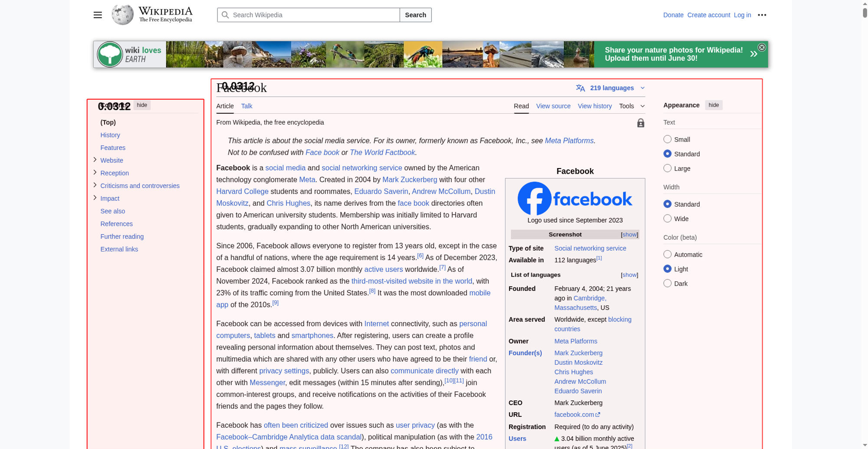Click the double-arrow icon on the banner
Image resolution: width=868 pixels, height=449 pixels.
coord(754,54)
